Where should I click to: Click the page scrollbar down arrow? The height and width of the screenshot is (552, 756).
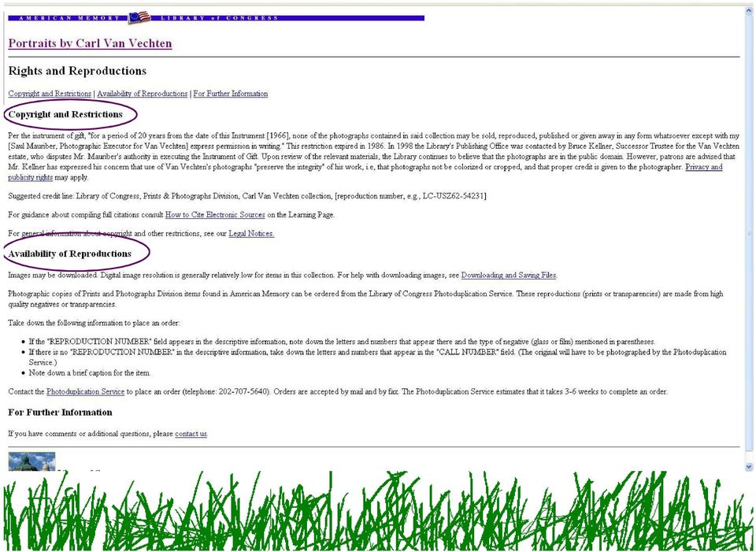click(748, 466)
